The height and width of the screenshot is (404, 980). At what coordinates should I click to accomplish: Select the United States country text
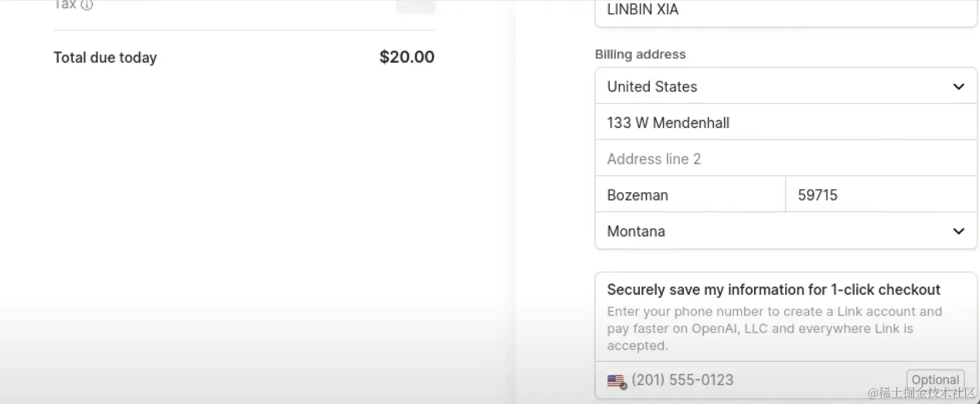click(x=652, y=87)
